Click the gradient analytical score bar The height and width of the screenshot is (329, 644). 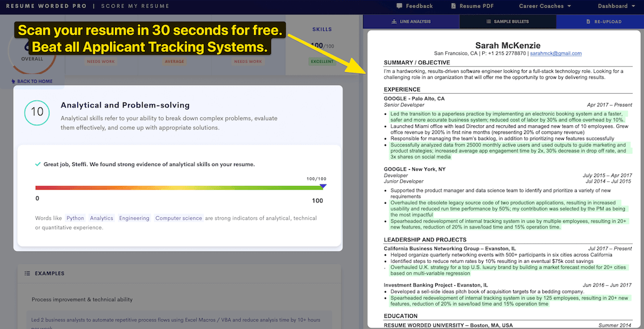[179, 188]
